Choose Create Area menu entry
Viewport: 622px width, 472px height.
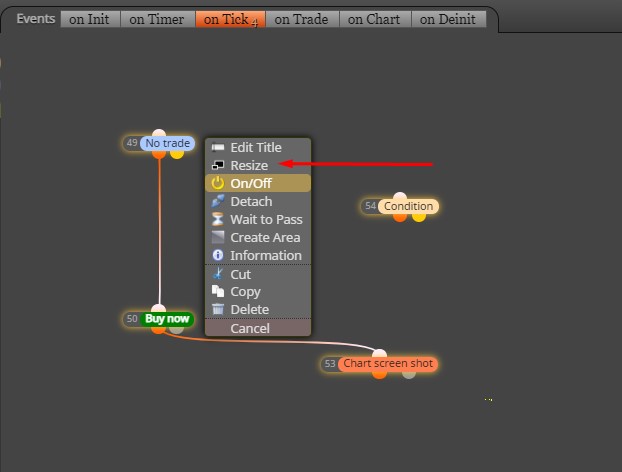pyautogui.click(x=258, y=238)
